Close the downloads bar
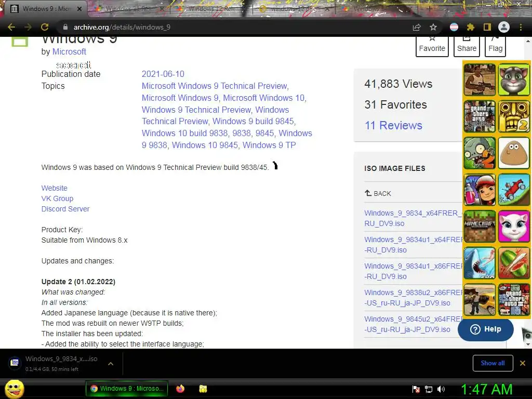Viewport: 532px width, 399px height. [x=523, y=363]
